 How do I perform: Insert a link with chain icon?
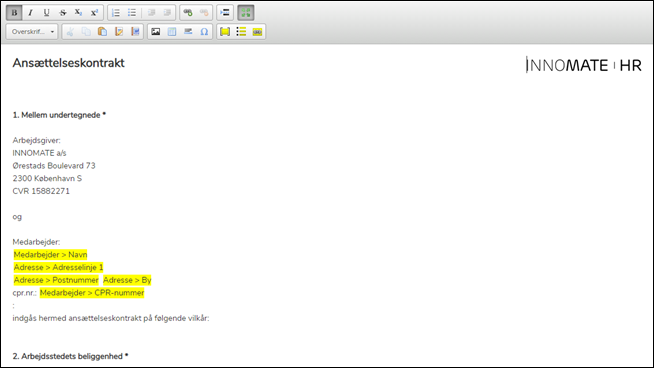point(188,13)
